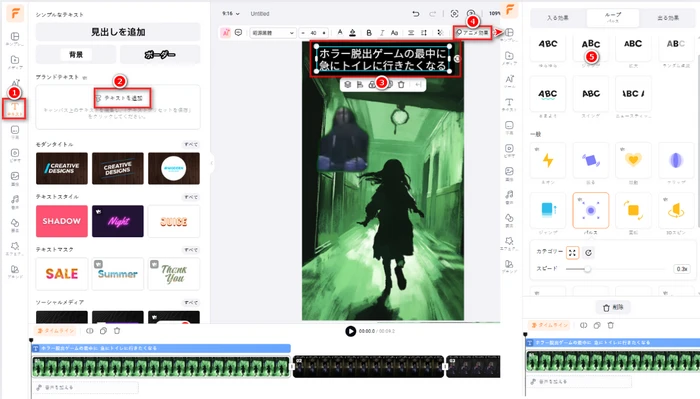Screen dimensions: 700x399
Task: Select the wavy-underlined ABC text animation
Action: 548,94
